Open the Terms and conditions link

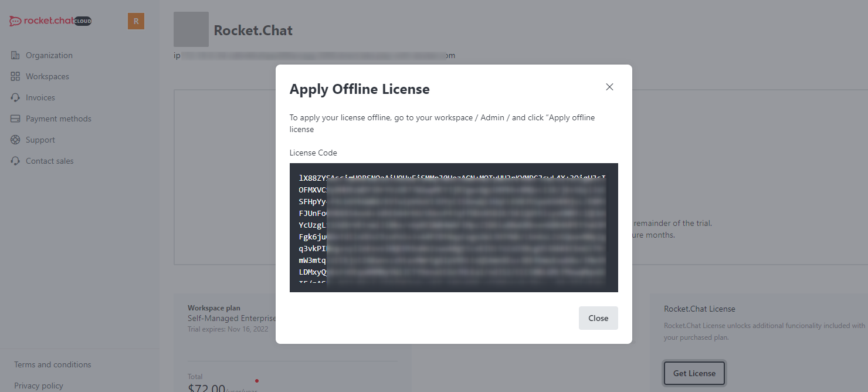pos(53,364)
